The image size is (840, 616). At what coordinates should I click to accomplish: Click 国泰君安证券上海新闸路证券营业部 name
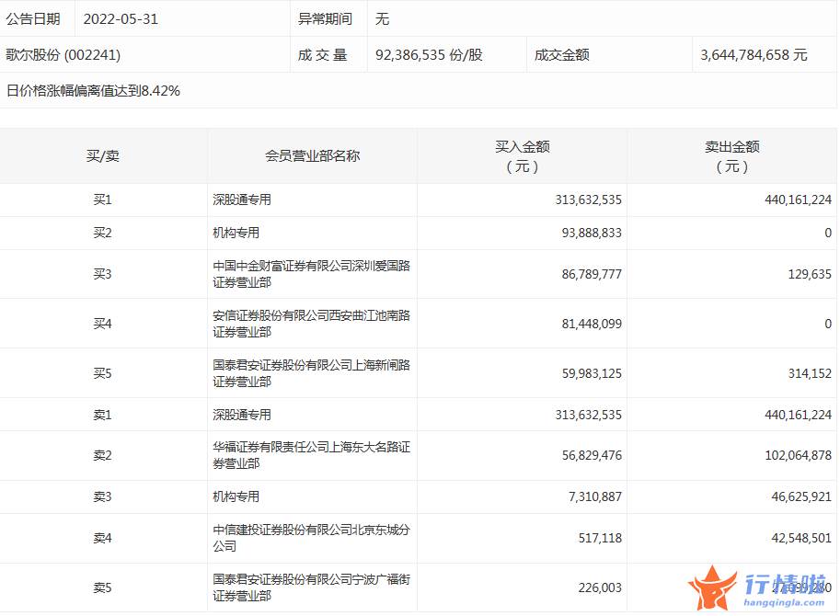pos(311,373)
